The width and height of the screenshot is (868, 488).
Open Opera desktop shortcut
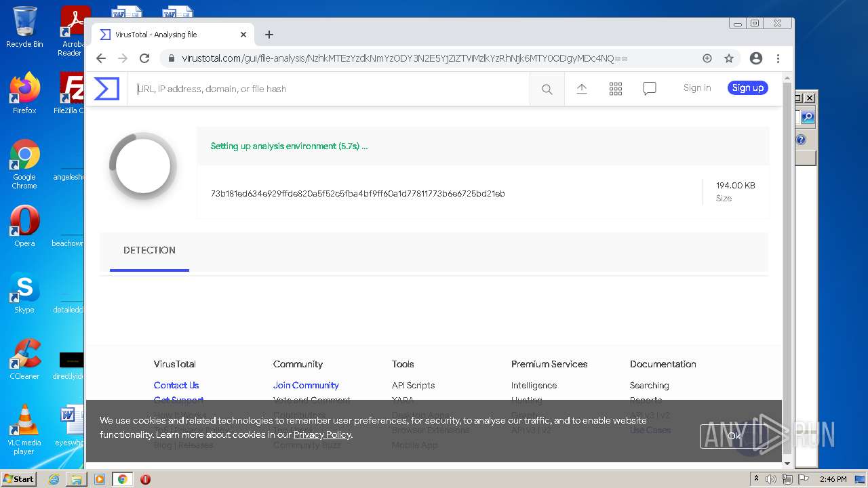(24, 226)
